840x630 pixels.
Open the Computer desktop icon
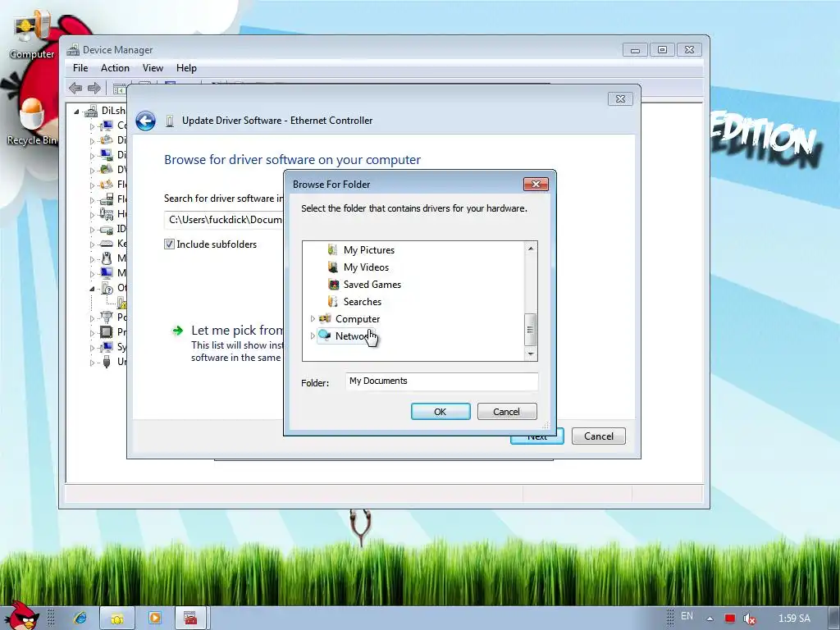pos(32,34)
